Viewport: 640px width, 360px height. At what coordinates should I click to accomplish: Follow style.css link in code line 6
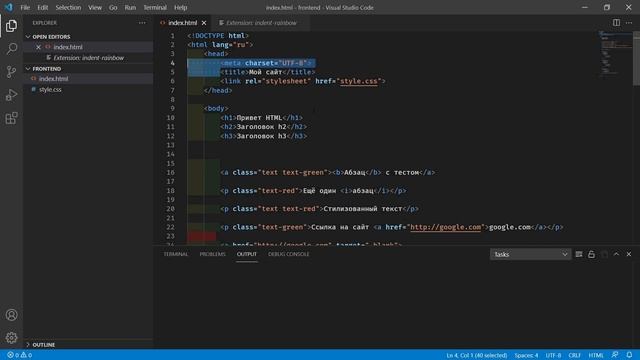(x=359, y=81)
